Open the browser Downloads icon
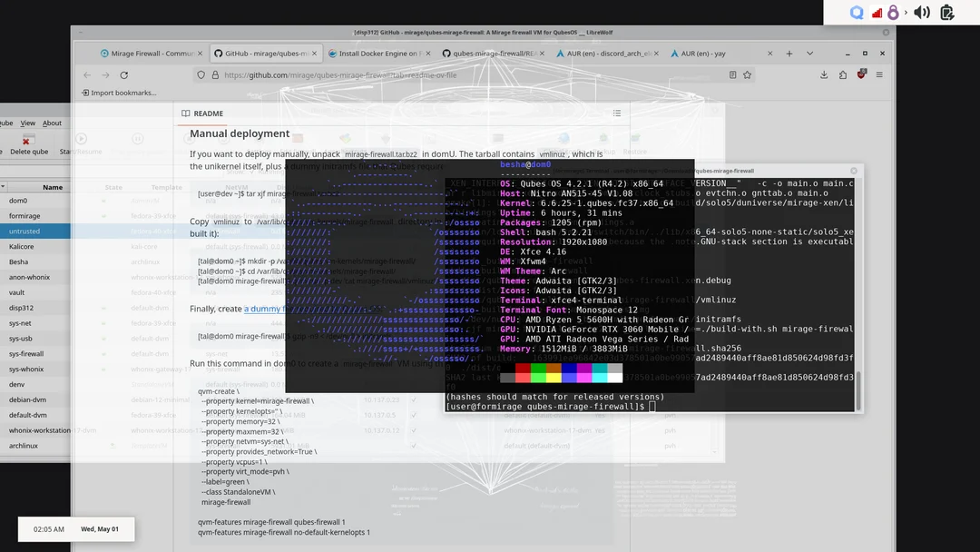Screen dimensions: 980x552 tap(825, 74)
